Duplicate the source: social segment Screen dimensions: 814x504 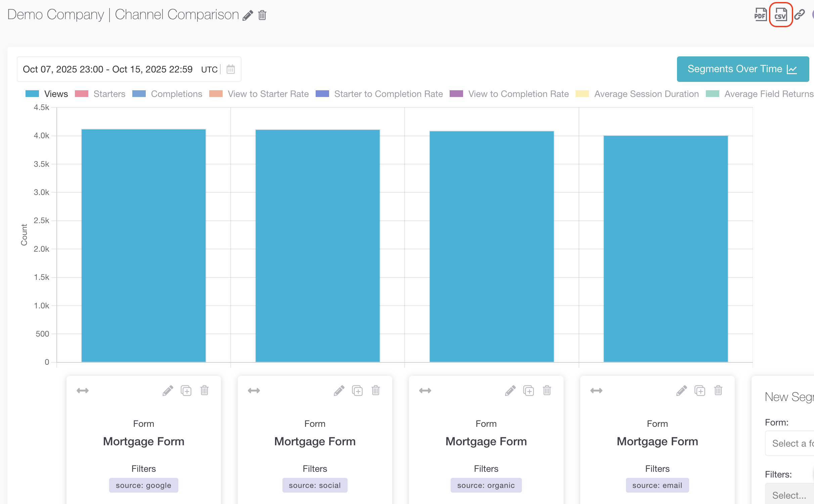[x=357, y=391]
